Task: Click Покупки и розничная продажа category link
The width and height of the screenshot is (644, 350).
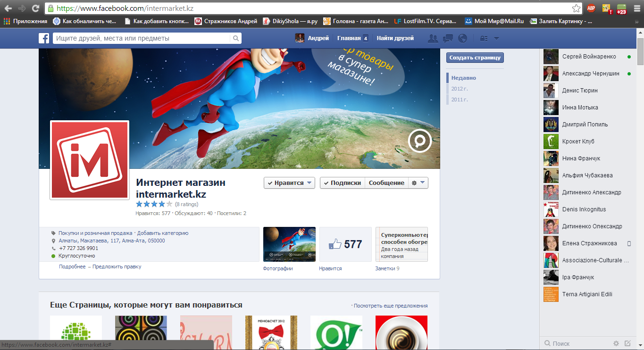Action: tap(95, 233)
